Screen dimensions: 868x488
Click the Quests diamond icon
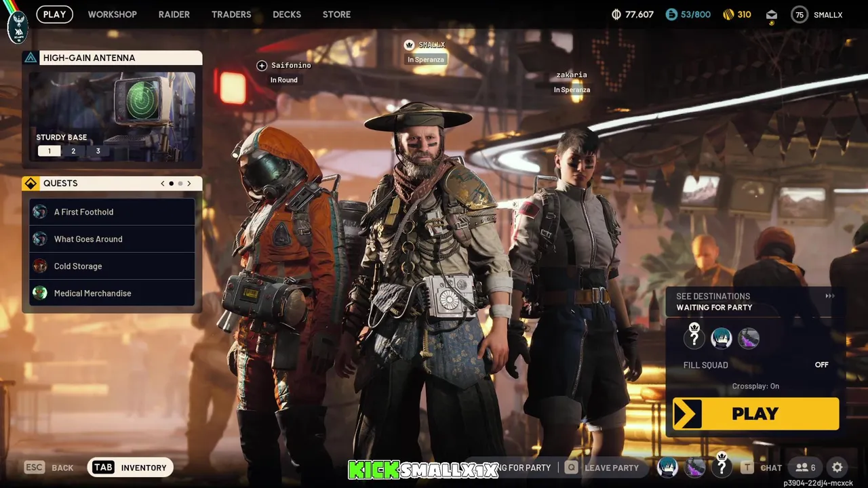tap(31, 184)
